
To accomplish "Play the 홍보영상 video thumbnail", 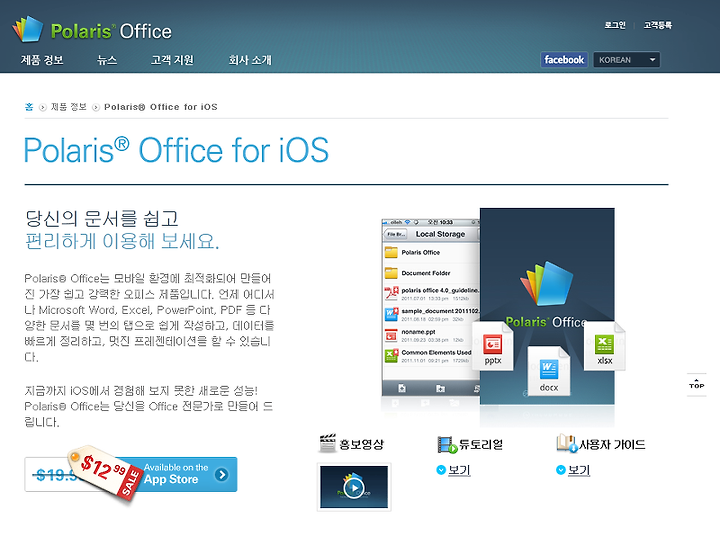I will (x=354, y=487).
